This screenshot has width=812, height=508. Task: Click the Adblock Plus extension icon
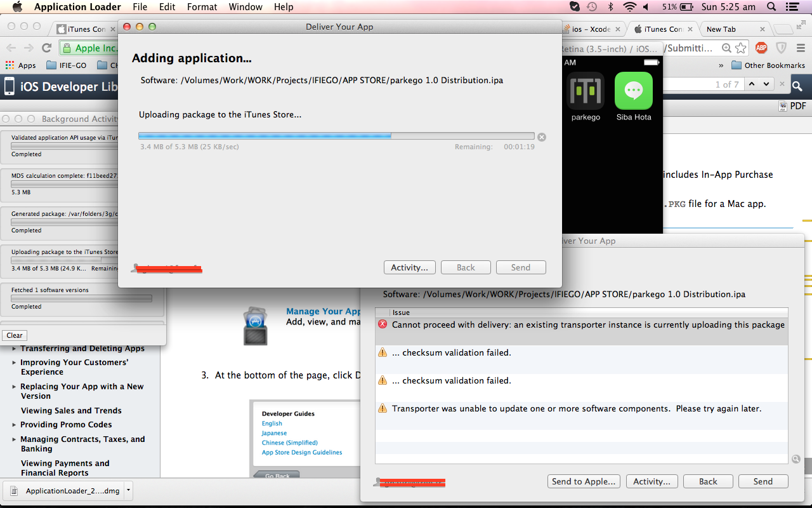tap(761, 48)
